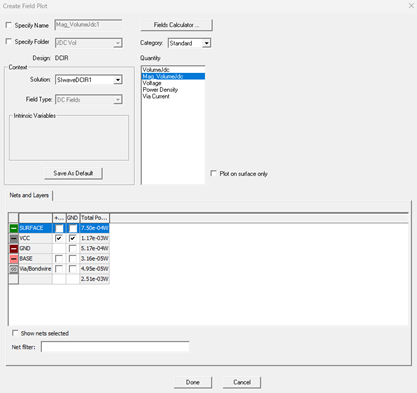The width and height of the screenshot is (417, 393).
Task: Check Via/Bondwire row GND column box
Action: (x=73, y=269)
